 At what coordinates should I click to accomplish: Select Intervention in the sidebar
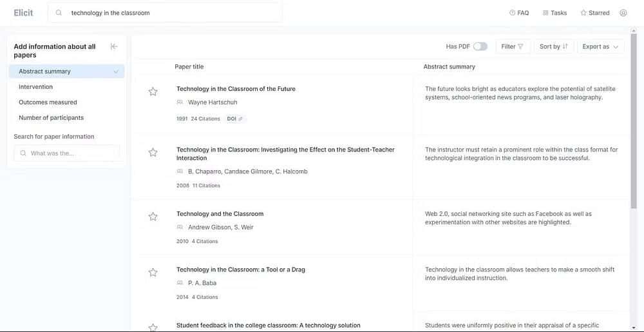36,87
